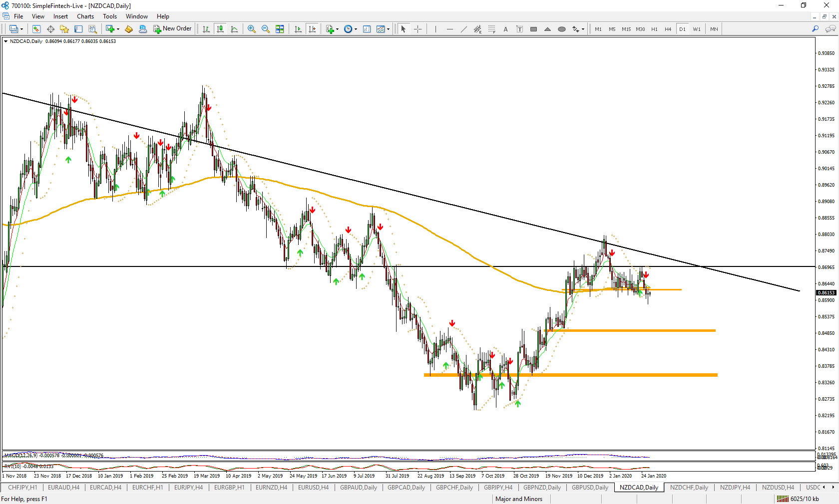Click the 'Major and Minors' profile in status bar

pyautogui.click(x=518, y=499)
